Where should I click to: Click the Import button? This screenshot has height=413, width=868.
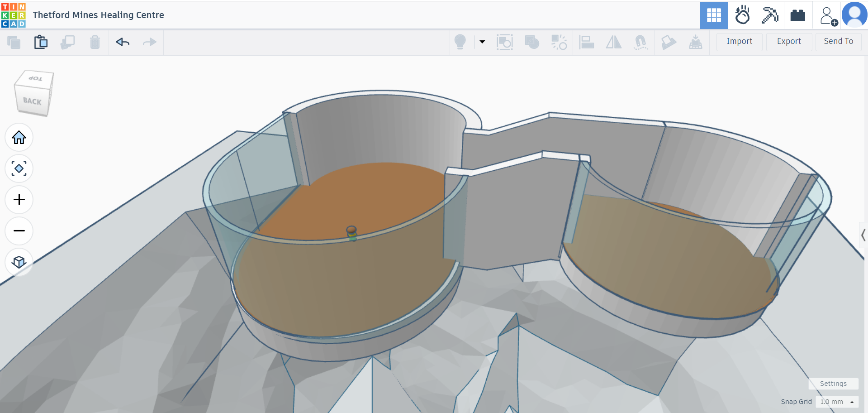740,42
